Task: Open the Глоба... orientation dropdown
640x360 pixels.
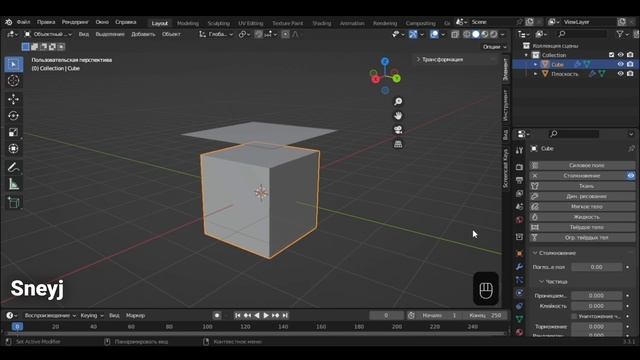Action: click(216, 34)
